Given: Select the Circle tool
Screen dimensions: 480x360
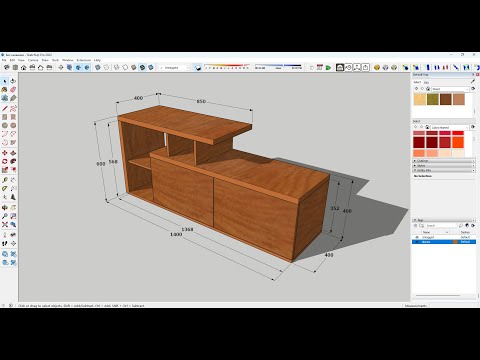Looking at the screenshot, I should point(5,125).
